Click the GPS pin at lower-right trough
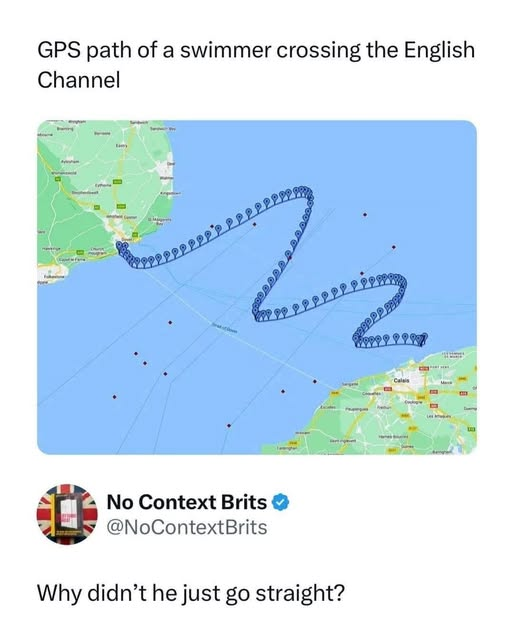The width and height of the screenshot is (514, 640). (x=356, y=338)
